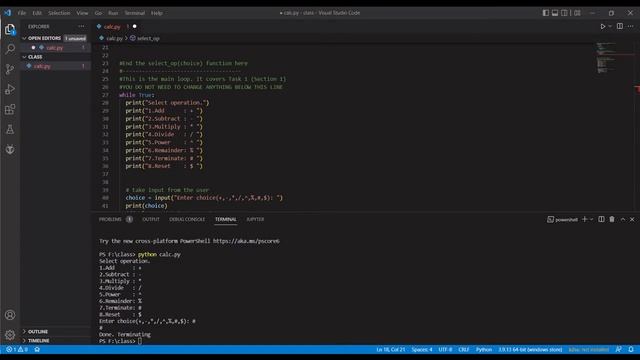Screen dimensions: 640x360
Task: Open calc.py under Open Editors
Action: pyautogui.click(x=55, y=48)
